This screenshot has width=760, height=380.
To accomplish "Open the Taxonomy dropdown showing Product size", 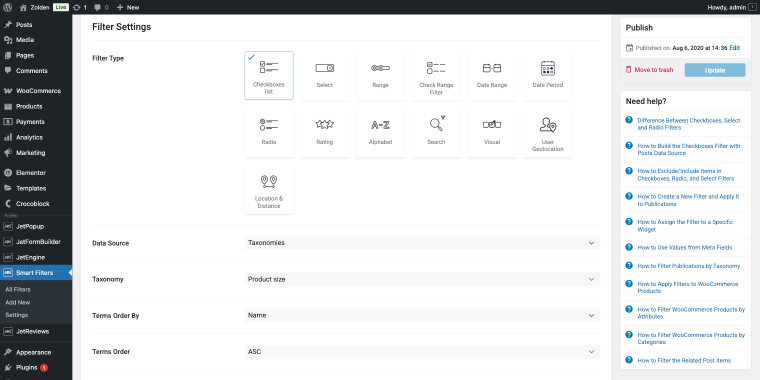I will pos(422,279).
